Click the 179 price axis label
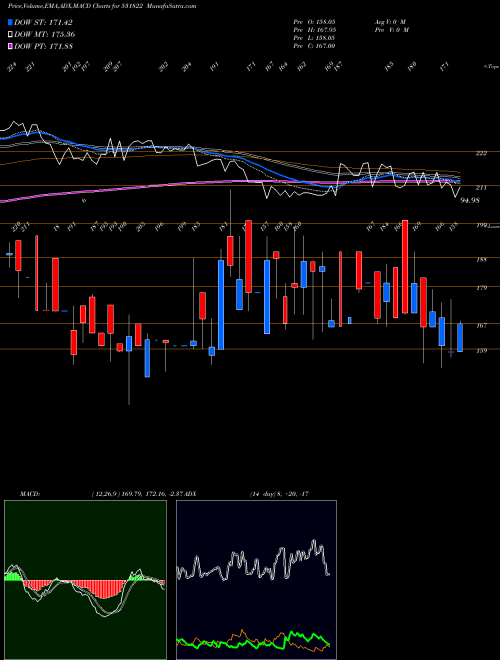Screen dimensions: 500x660 (481, 288)
